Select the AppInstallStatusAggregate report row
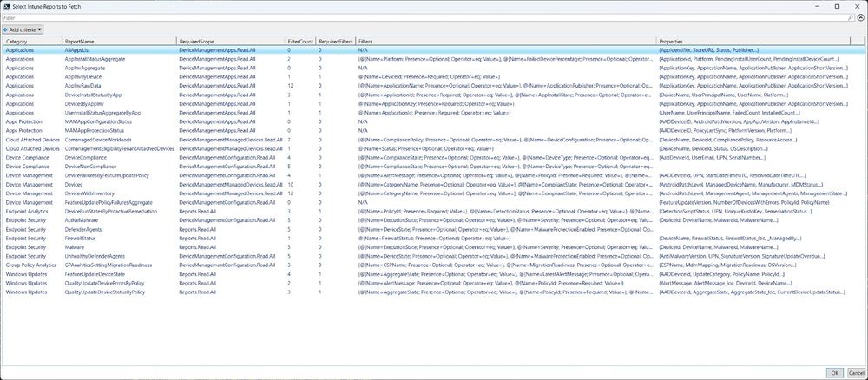Image resolution: width=868 pixels, height=380 pixels. click(x=433, y=59)
